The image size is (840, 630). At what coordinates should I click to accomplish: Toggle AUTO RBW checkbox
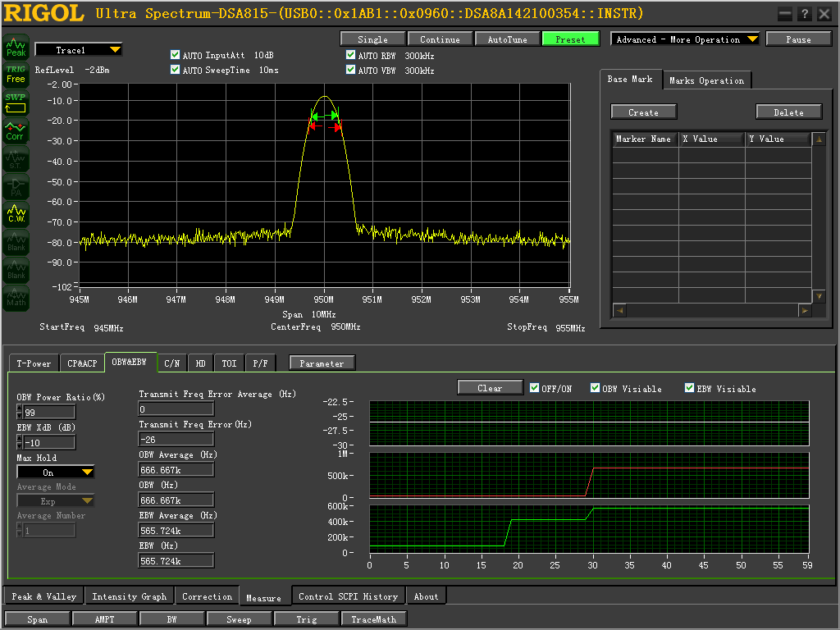pyautogui.click(x=350, y=55)
